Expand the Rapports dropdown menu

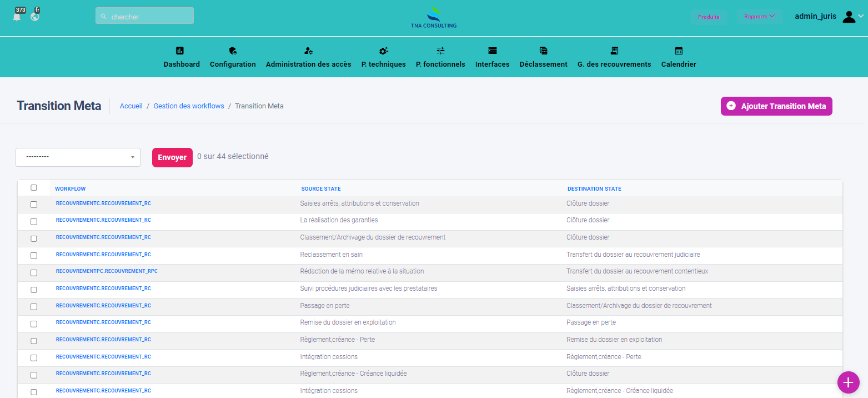[759, 17]
